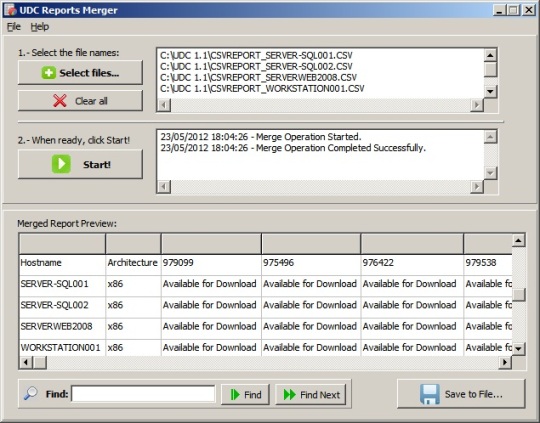
Task: Click the Save to File... button
Action: tap(461, 394)
